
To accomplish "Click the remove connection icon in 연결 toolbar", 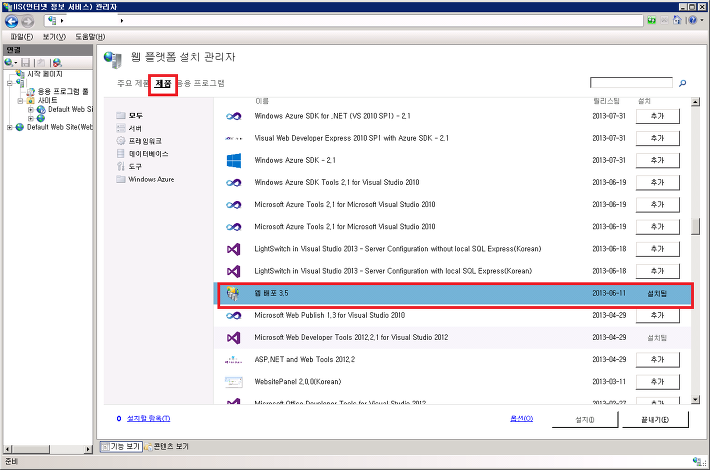I will point(57,62).
